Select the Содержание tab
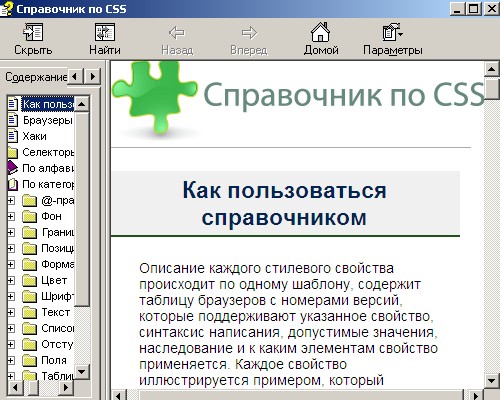The image size is (500, 400). click(x=35, y=77)
